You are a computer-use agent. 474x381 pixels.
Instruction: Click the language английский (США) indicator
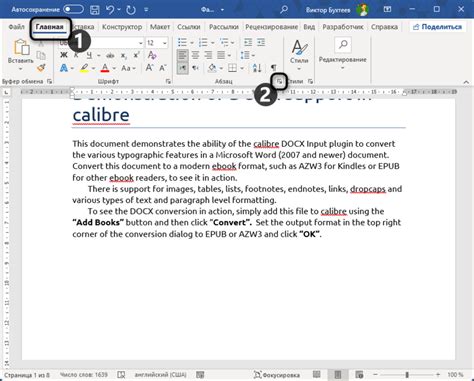pyautogui.click(x=160, y=375)
